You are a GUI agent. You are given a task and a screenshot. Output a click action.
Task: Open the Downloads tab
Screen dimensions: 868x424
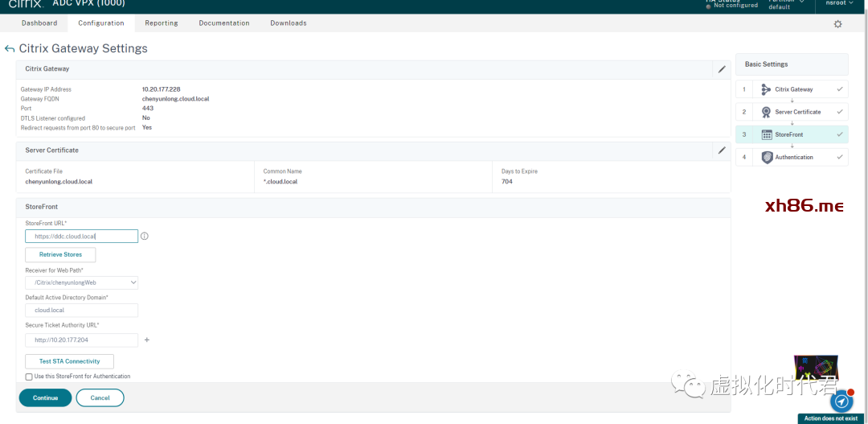(x=288, y=23)
